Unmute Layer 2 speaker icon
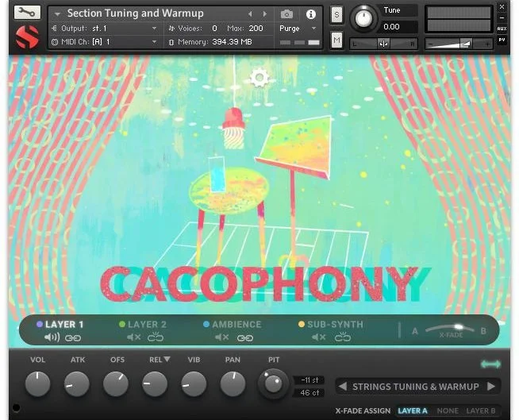Image resolution: width=519 pixels, height=420 pixels. (x=134, y=337)
